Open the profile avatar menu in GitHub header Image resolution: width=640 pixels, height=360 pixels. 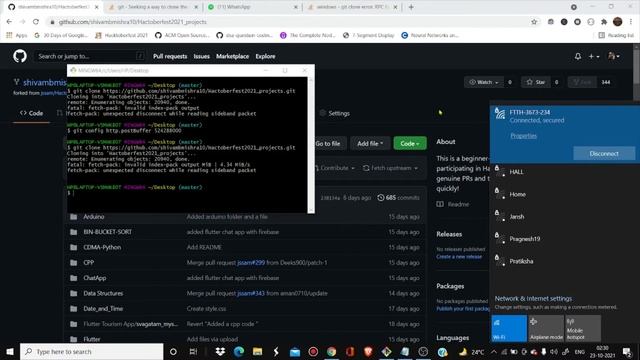[613, 56]
